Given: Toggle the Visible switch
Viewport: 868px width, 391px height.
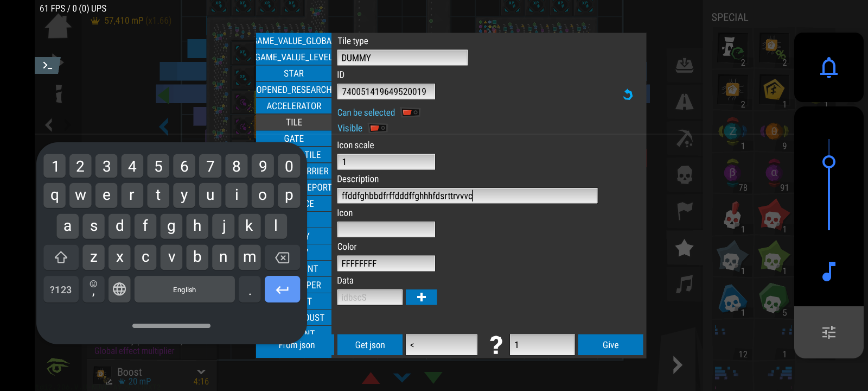Looking at the screenshot, I should (378, 128).
